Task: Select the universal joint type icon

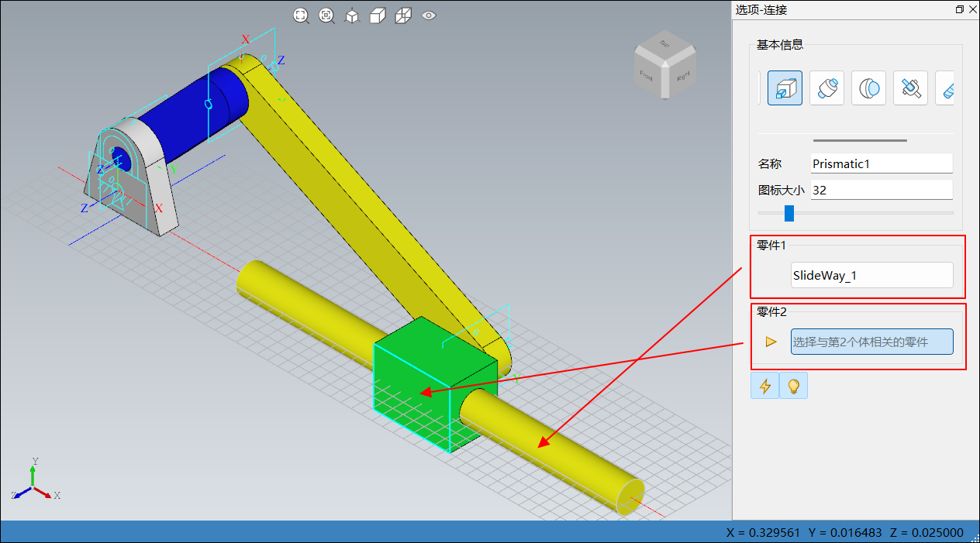Action: point(910,88)
